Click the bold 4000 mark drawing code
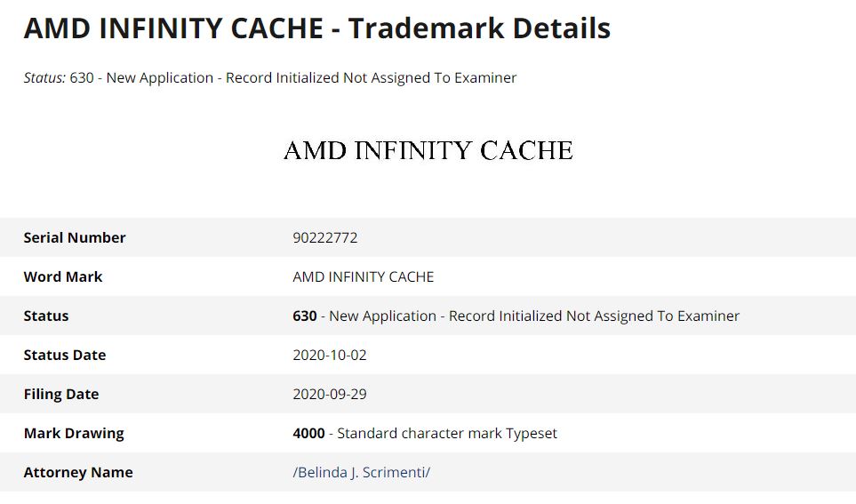 (308, 433)
